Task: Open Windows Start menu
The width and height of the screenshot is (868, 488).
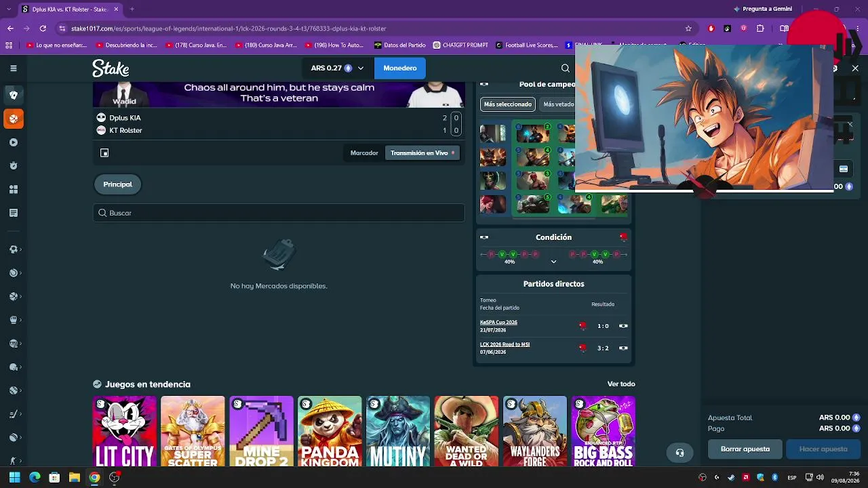Action: 14,477
